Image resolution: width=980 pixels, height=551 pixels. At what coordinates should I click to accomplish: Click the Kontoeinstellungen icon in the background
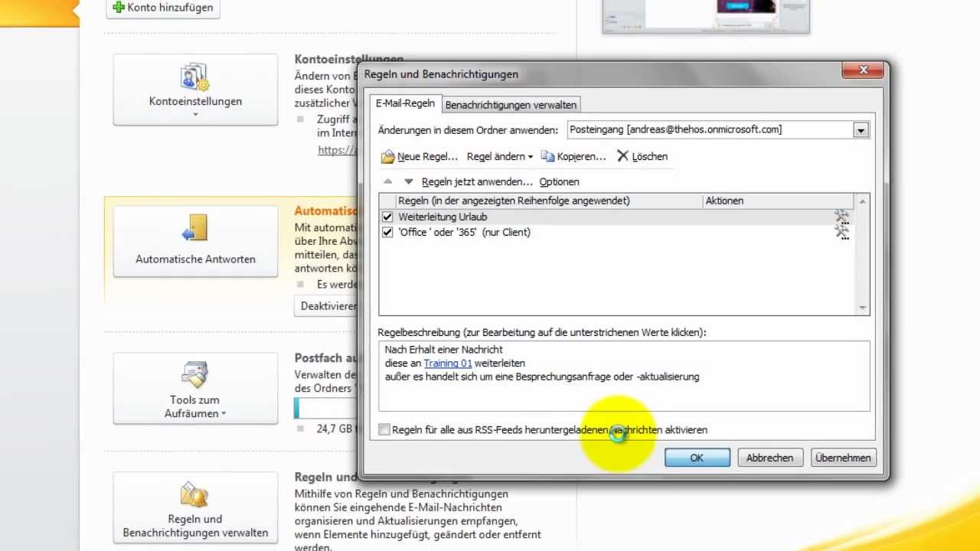tap(195, 77)
